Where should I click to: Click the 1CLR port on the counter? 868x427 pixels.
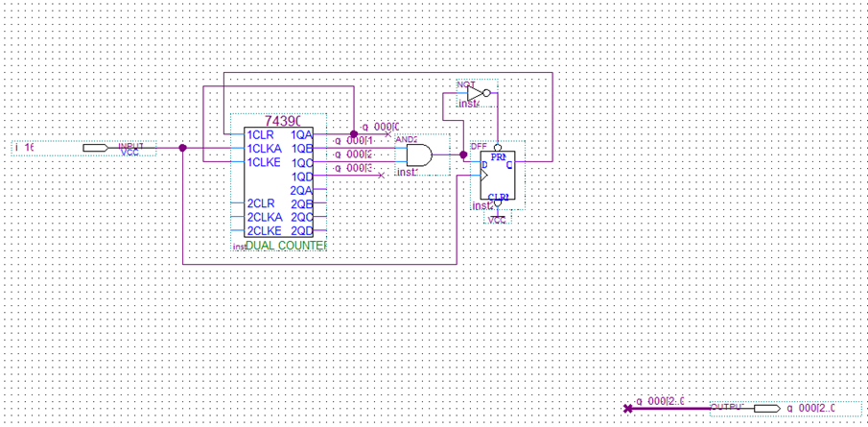(x=260, y=134)
